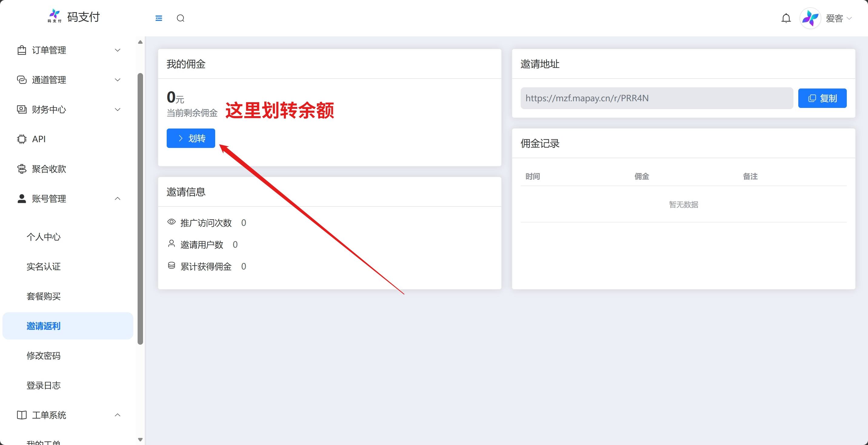Click the 时间 column header
868x445 pixels.
[533, 176]
